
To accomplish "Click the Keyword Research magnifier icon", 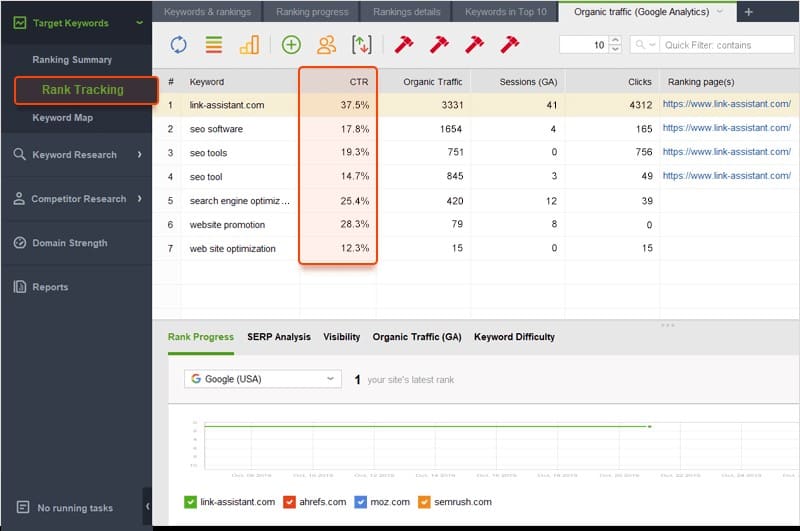I will point(19,154).
